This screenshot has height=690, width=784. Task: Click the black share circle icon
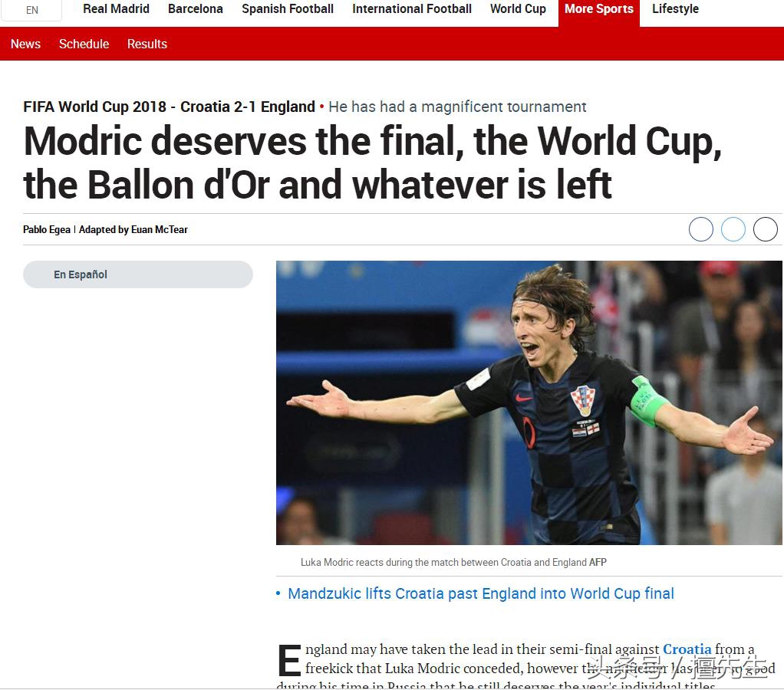[x=766, y=229]
